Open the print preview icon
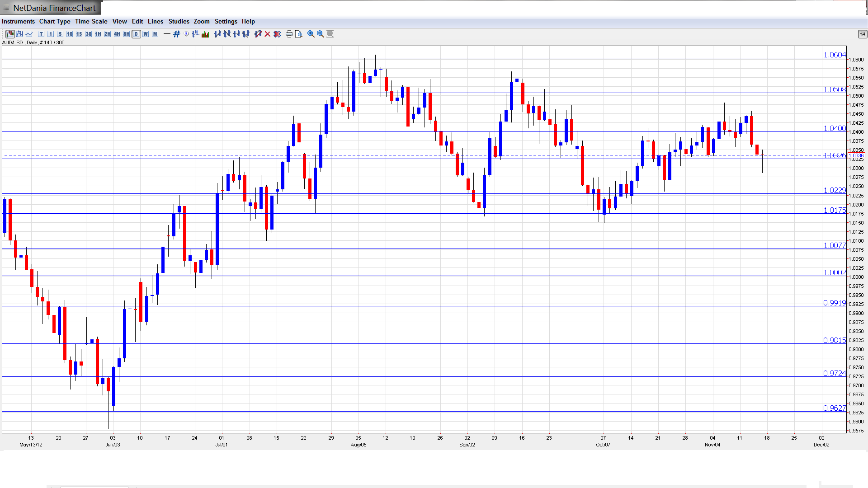Screen dimensions: 868x488 pos(298,34)
